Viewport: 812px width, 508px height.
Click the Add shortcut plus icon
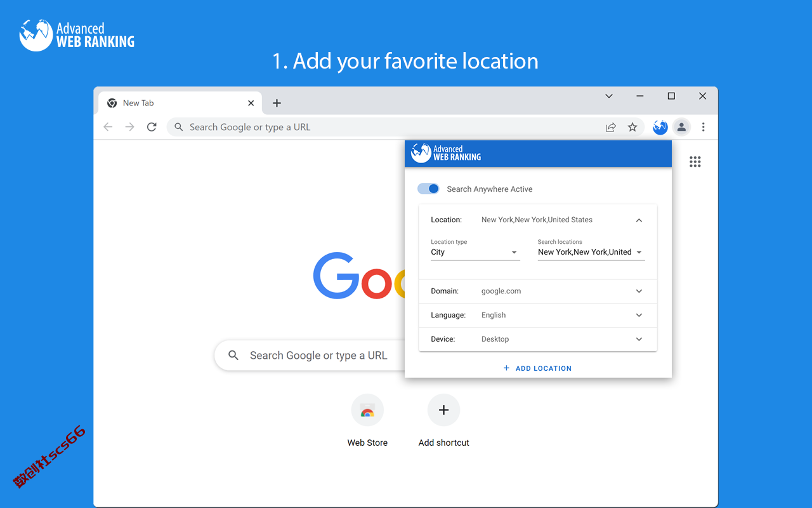pyautogui.click(x=443, y=410)
